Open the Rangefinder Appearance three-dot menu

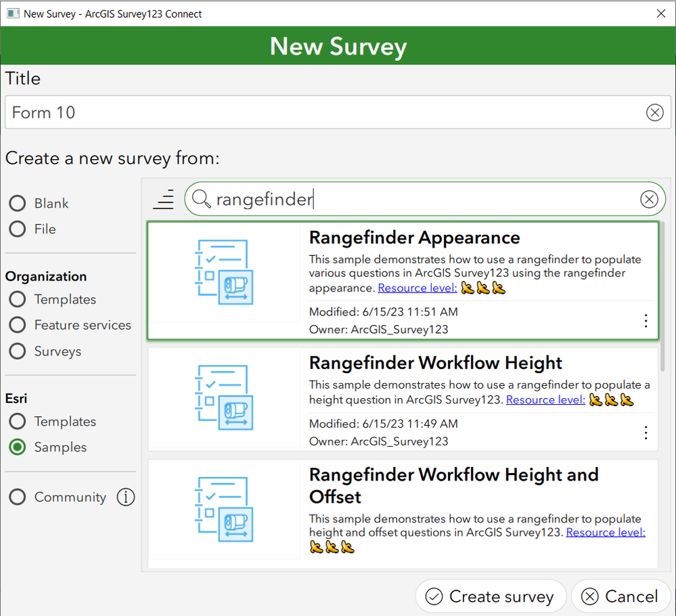click(646, 320)
